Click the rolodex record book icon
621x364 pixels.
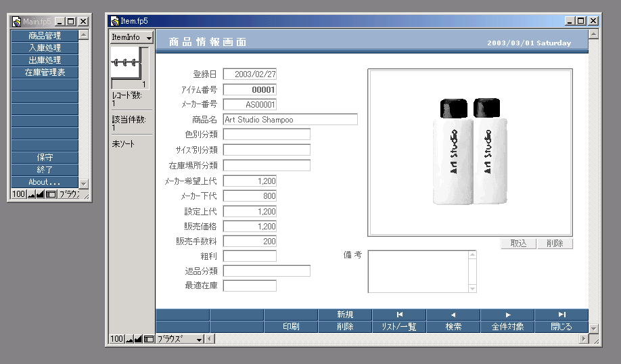(x=127, y=62)
